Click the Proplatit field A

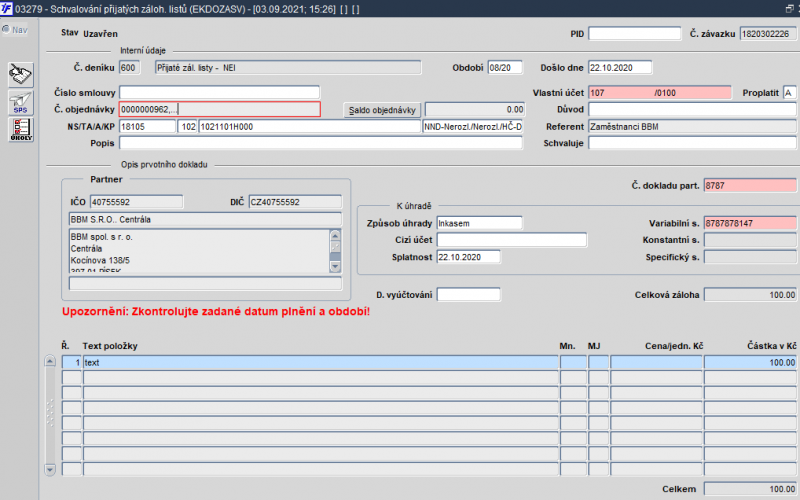[x=789, y=92]
